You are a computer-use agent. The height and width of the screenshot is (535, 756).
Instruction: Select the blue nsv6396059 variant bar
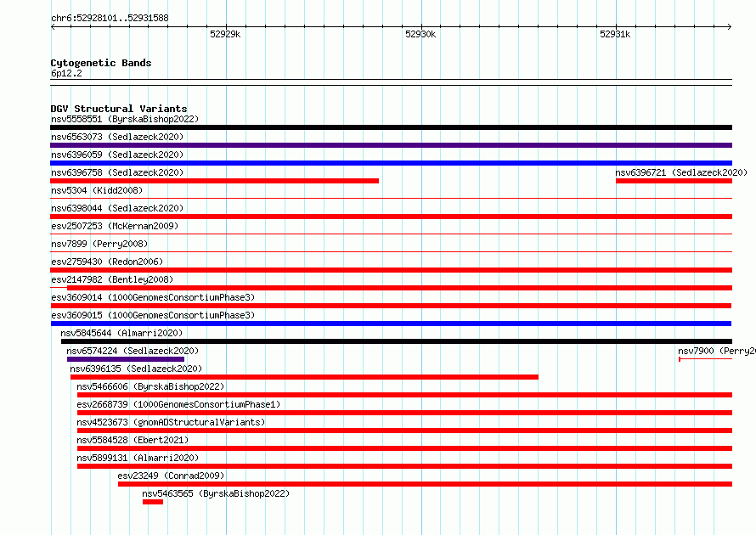coord(391,163)
